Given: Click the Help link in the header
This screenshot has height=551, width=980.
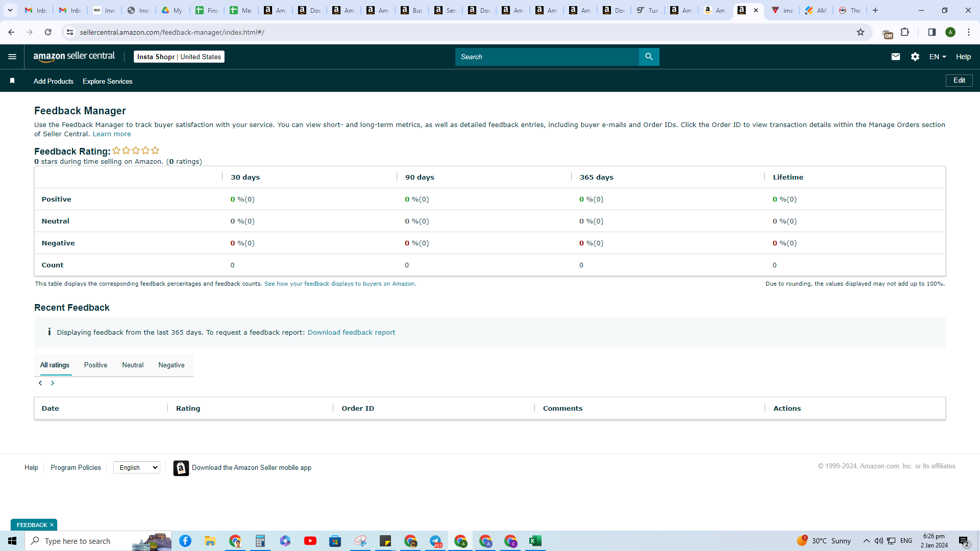Looking at the screenshot, I should (x=963, y=57).
